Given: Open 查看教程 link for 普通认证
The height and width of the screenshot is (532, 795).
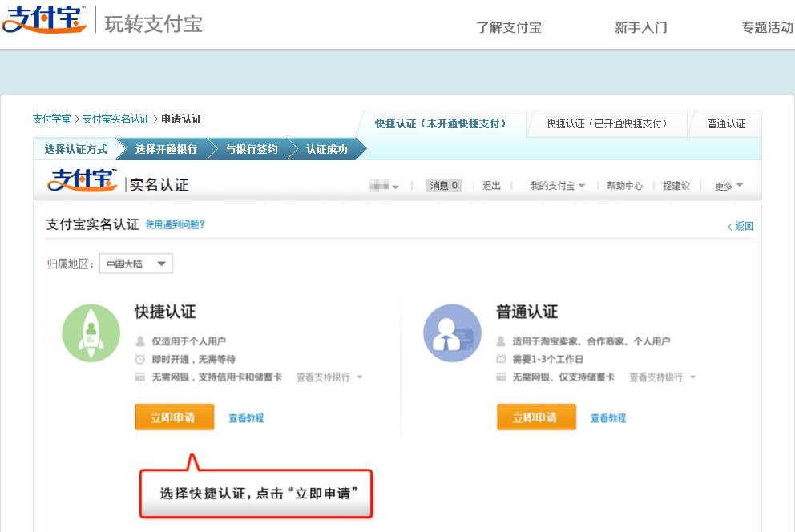Looking at the screenshot, I should pyautogui.click(x=608, y=418).
